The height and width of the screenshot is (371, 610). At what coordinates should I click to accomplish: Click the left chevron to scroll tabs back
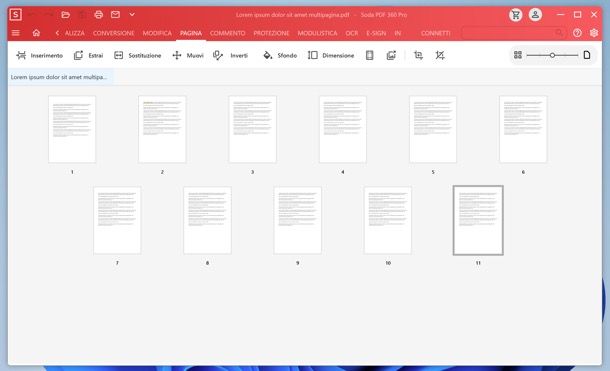[57, 33]
